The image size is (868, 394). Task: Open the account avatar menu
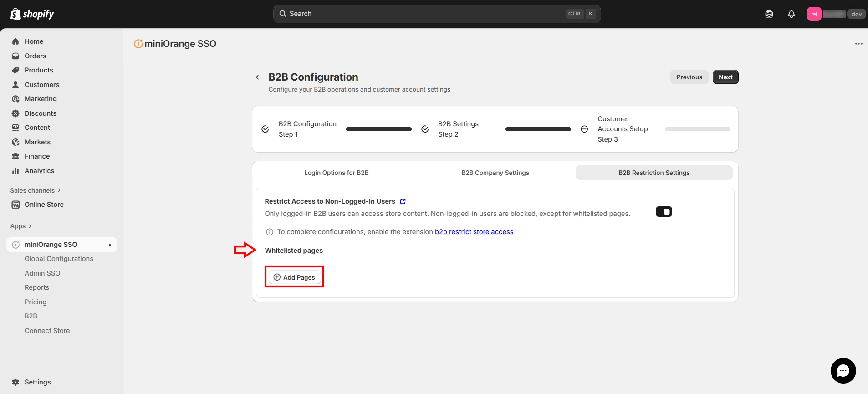[x=814, y=14]
